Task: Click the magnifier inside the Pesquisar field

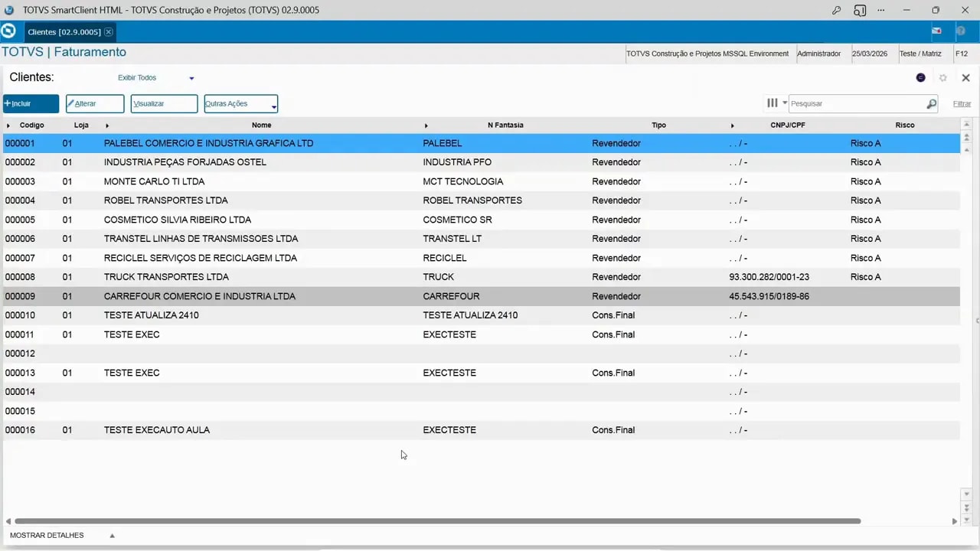Action: (x=932, y=103)
